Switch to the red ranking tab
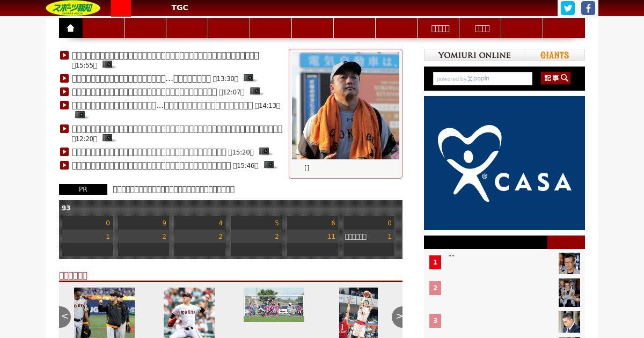Image resolution: width=644 pixels, height=338 pixels. (x=566, y=242)
